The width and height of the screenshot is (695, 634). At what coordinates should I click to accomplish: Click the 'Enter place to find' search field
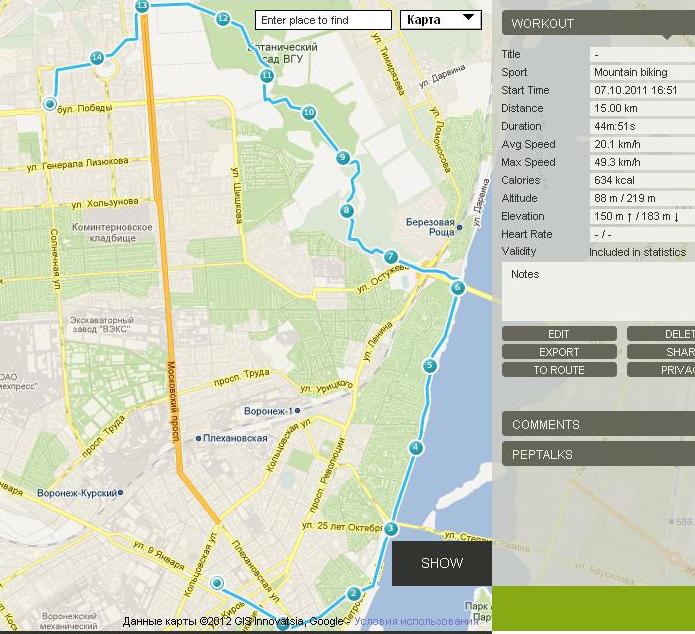323,20
